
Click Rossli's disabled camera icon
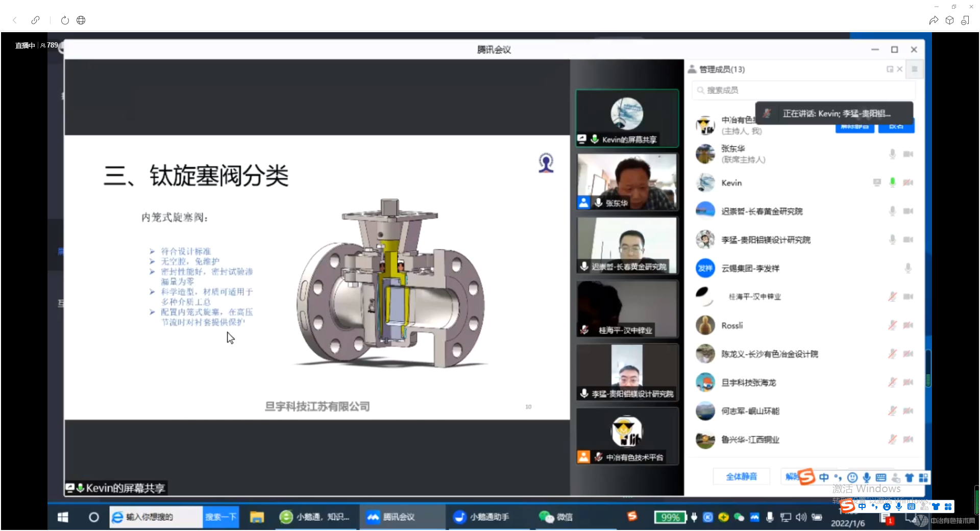pyautogui.click(x=908, y=325)
